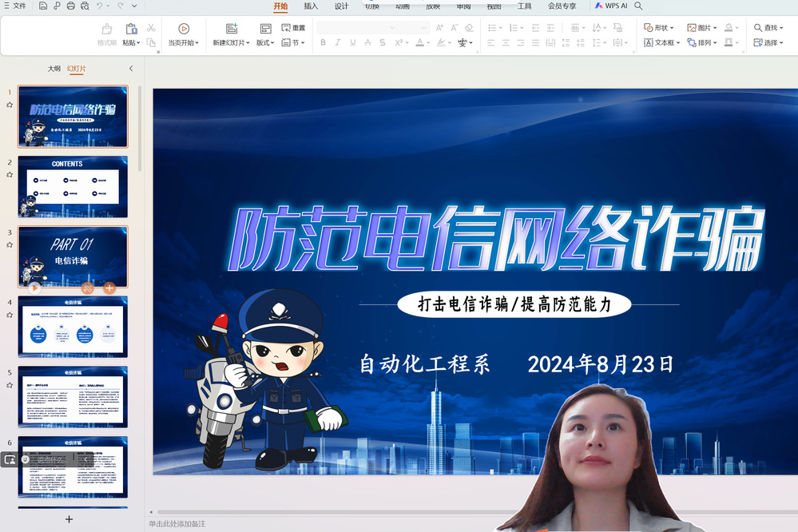
Task: Click the add slide plus button below thumbnails
Action: click(69, 519)
